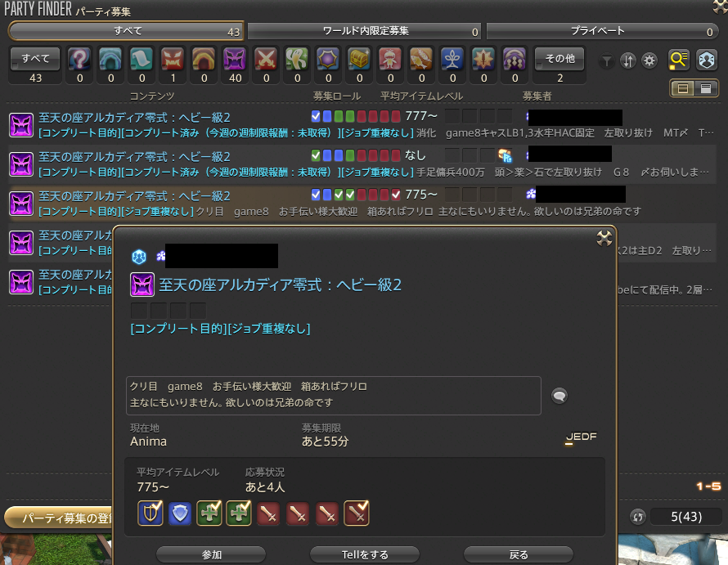Select the purple orb FATE category icon
Image resolution: width=728 pixels, height=565 pixels.
(x=328, y=59)
